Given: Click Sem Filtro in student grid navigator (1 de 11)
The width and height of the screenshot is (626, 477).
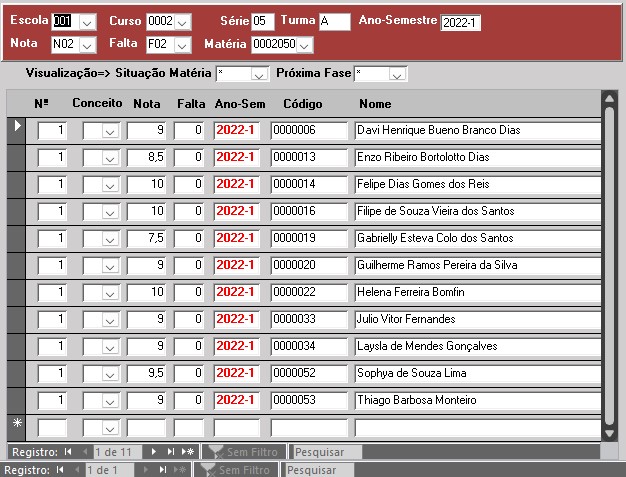Looking at the screenshot, I should pyautogui.click(x=244, y=452).
